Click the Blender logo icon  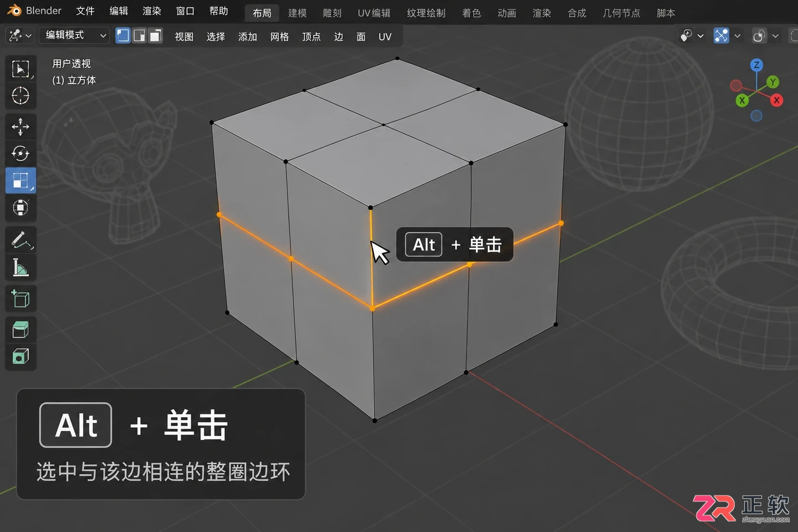(x=14, y=11)
